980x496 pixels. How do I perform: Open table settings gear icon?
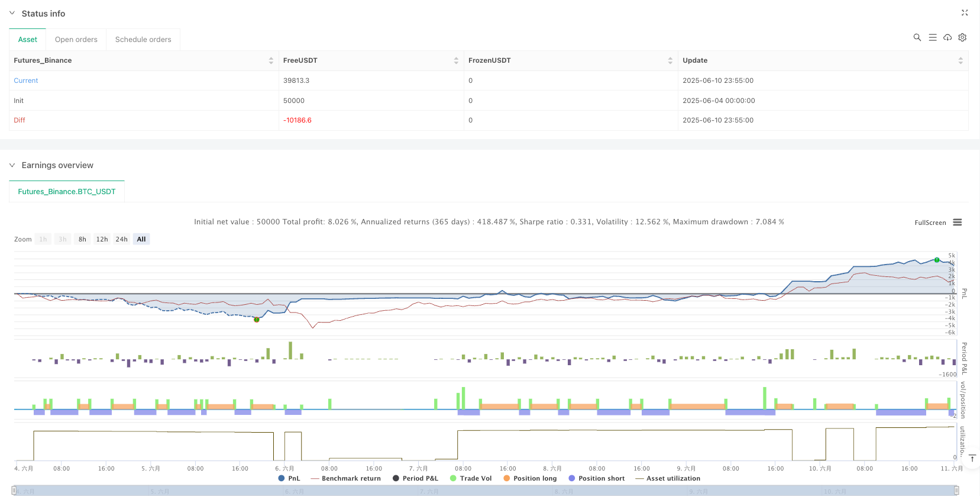(x=962, y=37)
